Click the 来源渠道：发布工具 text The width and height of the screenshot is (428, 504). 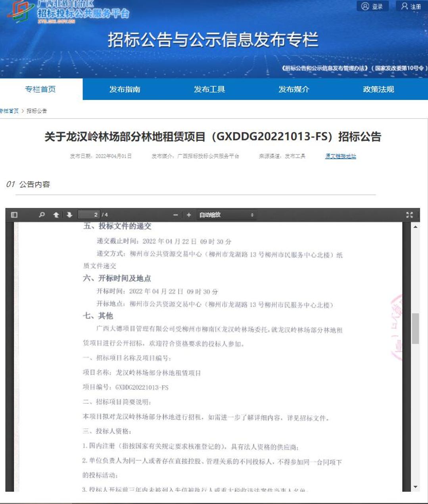[282, 156]
